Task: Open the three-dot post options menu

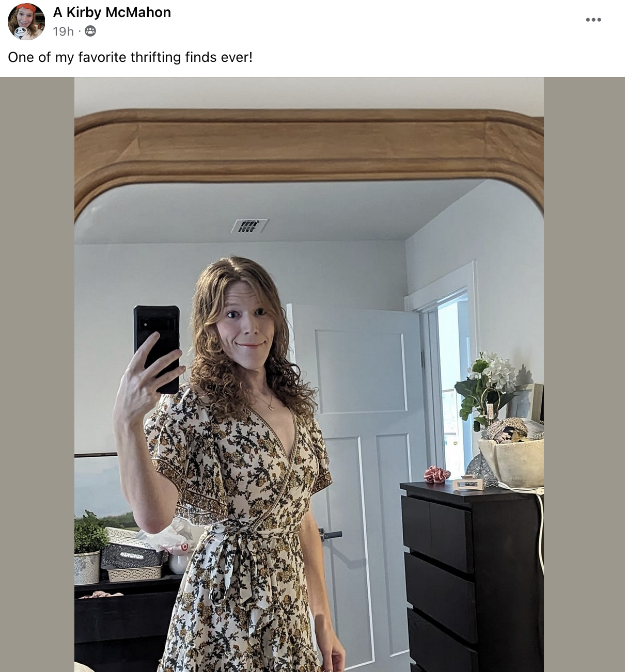Action: (593, 20)
